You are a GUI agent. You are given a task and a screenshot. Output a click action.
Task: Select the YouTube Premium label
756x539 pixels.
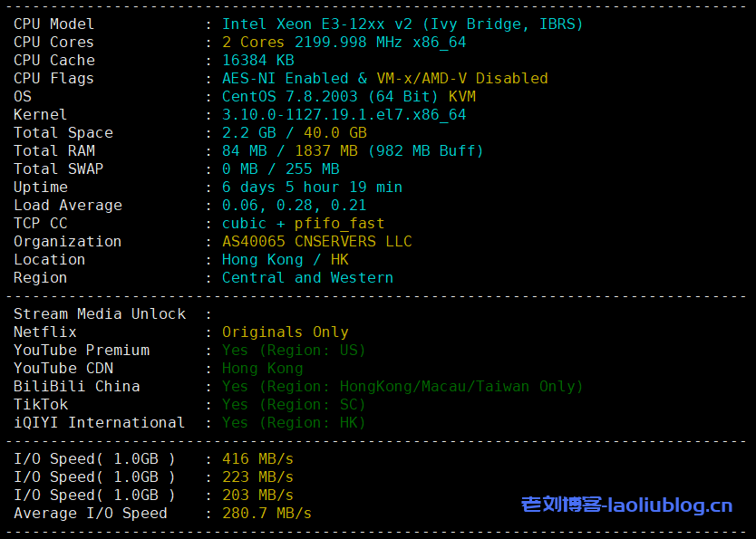82,351
